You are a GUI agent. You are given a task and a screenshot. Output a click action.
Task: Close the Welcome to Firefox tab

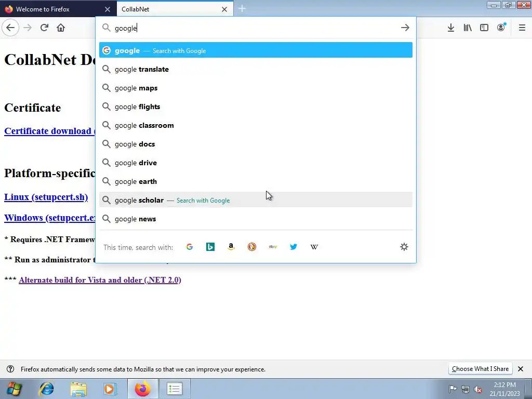click(x=108, y=9)
